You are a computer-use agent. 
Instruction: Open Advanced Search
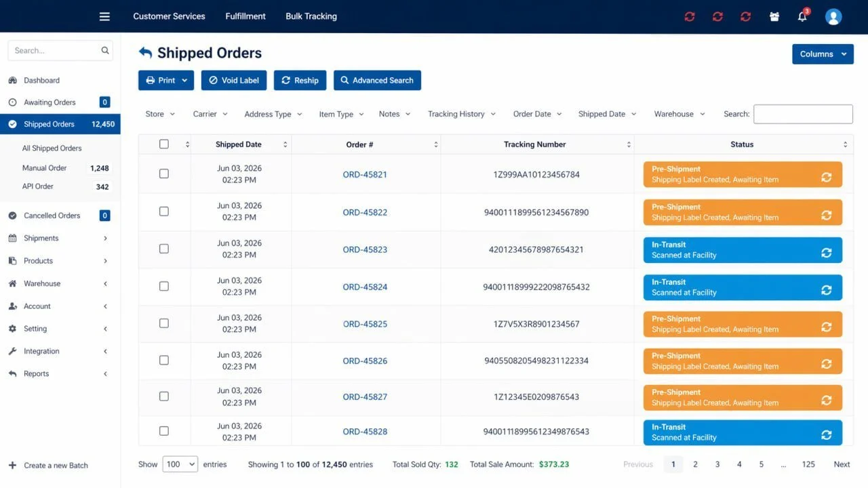tap(377, 80)
